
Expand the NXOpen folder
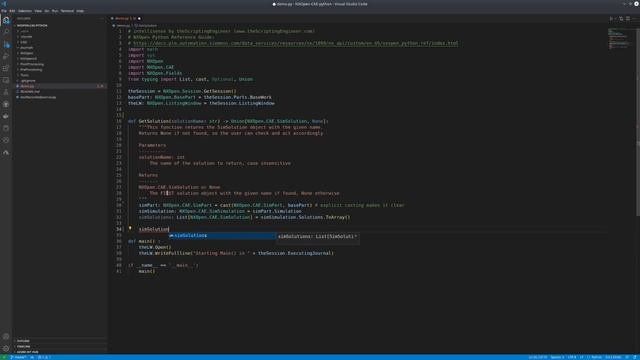click(27, 53)
